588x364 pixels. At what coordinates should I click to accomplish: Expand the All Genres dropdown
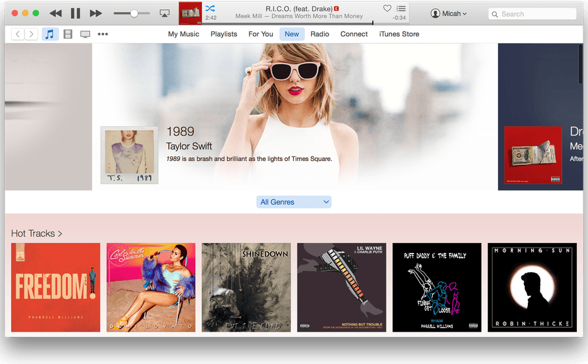coord(294,202)
